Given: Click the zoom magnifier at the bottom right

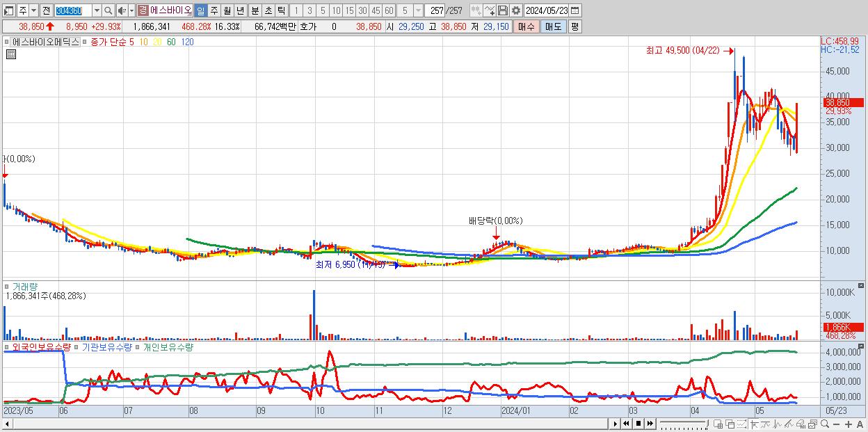Looking at the screenshot, I should (x=825, y=424).
